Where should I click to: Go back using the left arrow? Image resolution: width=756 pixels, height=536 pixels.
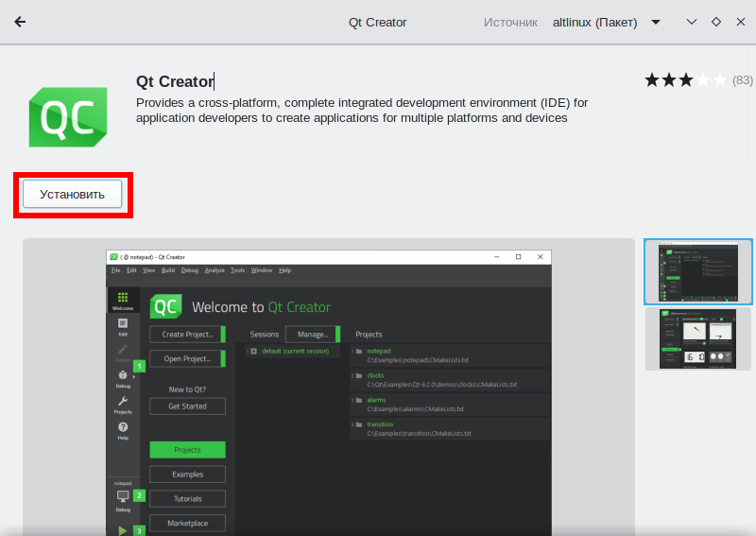click(x=20, y=22)
